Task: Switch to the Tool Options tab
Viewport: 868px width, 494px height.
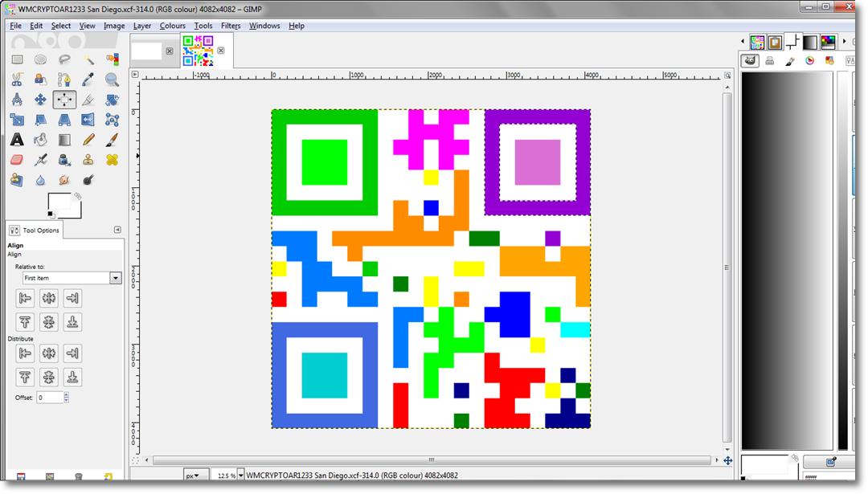Action: pyautogui.click(x=35, y=230)
